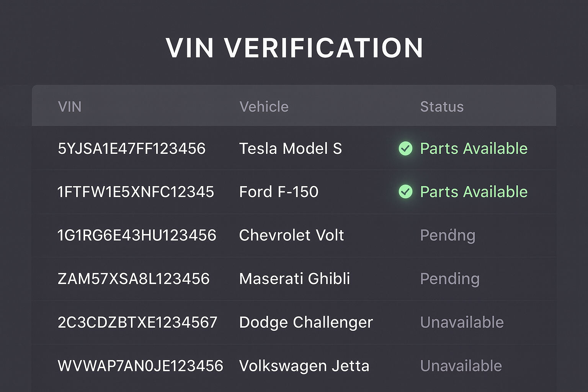Click the Maserati Ghibli vehicle name
Viewport: 588px width, 392px height.
(294, 279)
